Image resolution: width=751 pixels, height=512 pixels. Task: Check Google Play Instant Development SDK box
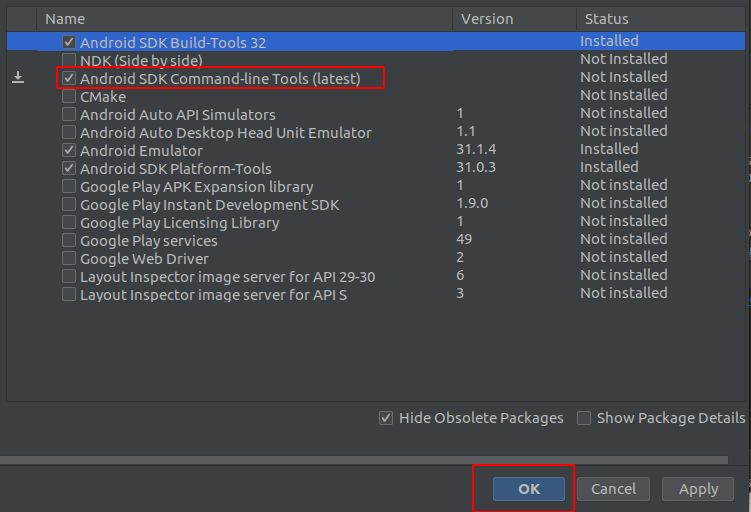tap(69, 205)
